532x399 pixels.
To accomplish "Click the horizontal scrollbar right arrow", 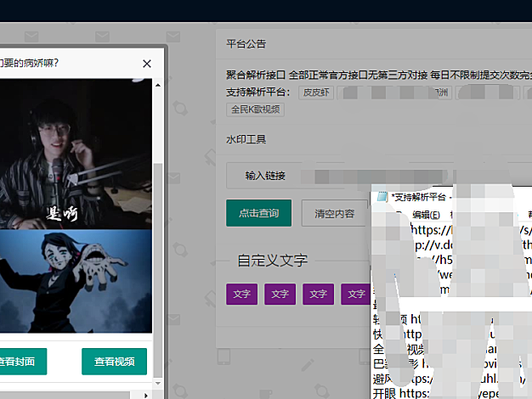I will pos(146,396).
